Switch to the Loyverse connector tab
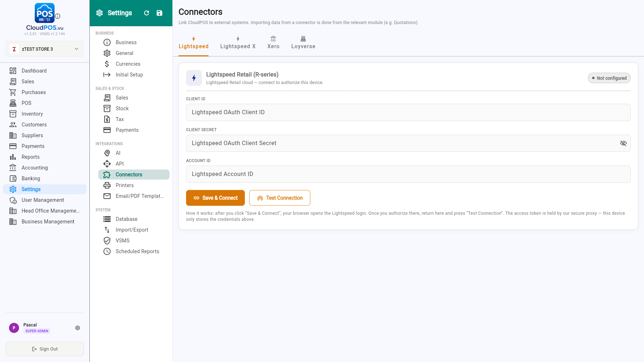Viewport: 644px width, 362px height. (303, 43)
